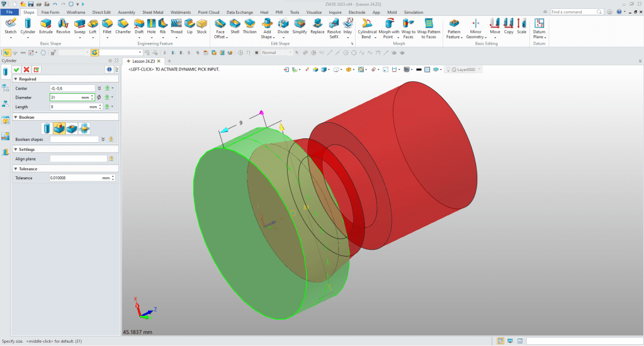Open the Layer0000 dropdown
Screen dimensions: 644x346
point(480,69)
